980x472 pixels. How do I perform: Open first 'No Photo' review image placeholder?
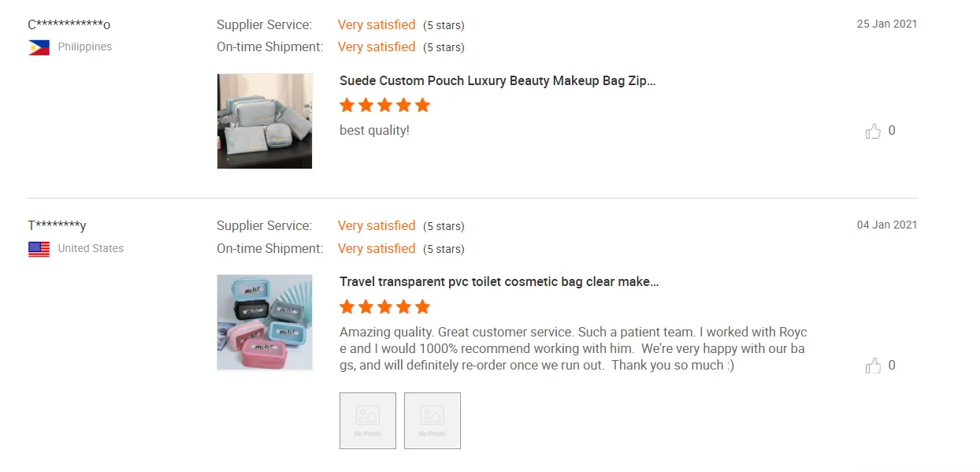tap(368, 421)
